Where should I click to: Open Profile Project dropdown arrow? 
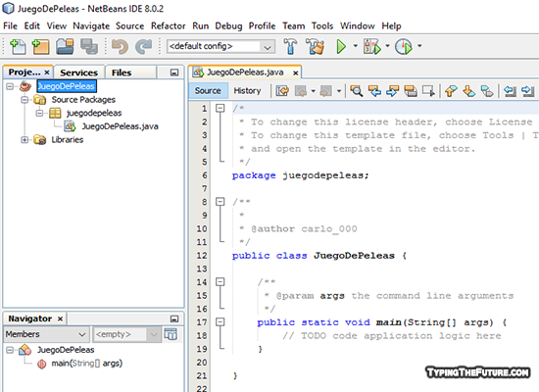[419, 45]
